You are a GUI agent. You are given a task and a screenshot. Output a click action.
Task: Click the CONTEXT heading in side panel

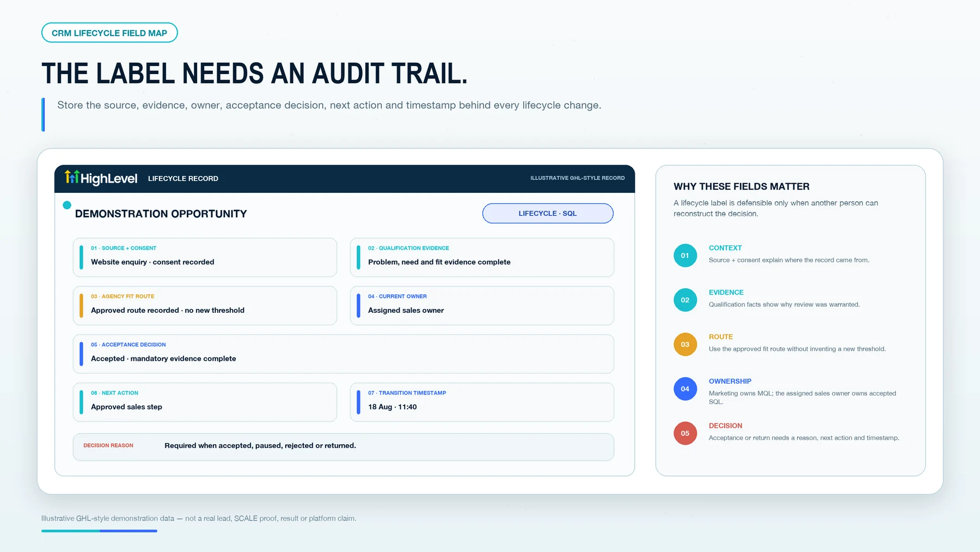(725, 248)
